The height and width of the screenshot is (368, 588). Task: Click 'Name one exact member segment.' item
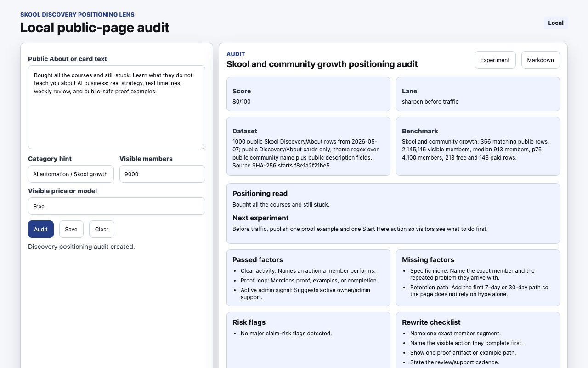point(455,333)
